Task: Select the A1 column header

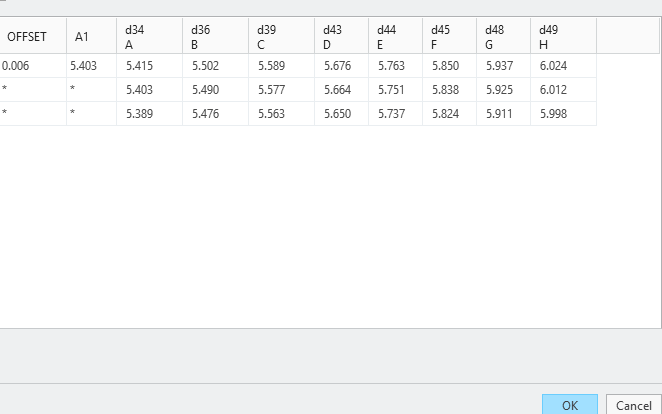Action: point(91,37)
